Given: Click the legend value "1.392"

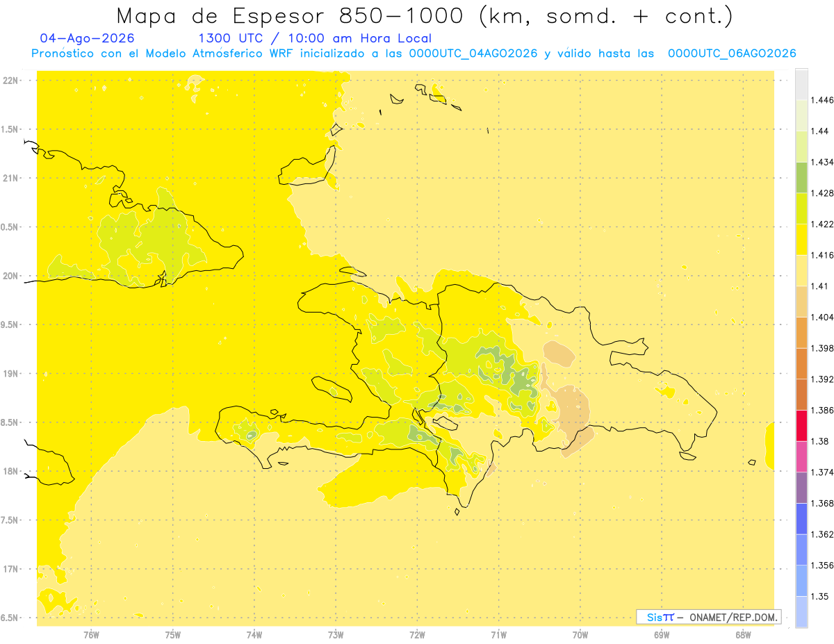Looking at the screenshot, I should click(x=822, y=379).
